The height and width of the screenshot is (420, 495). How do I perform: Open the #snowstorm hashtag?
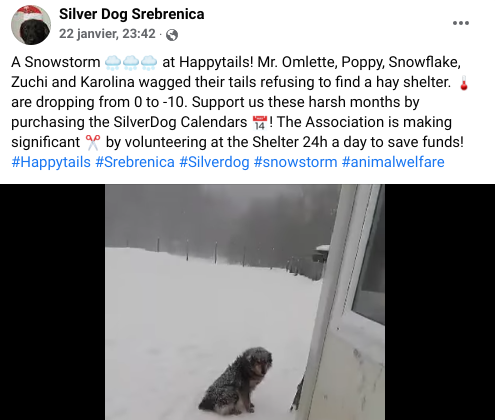(295, 162)
